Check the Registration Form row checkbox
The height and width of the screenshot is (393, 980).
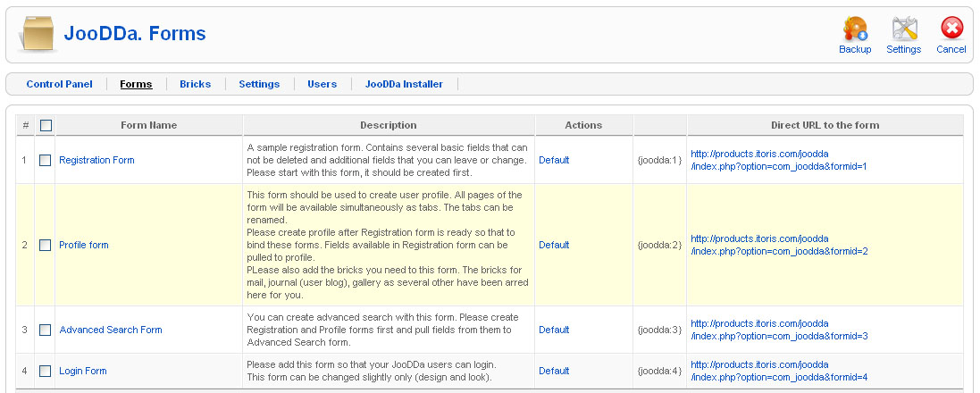[45, 160]
